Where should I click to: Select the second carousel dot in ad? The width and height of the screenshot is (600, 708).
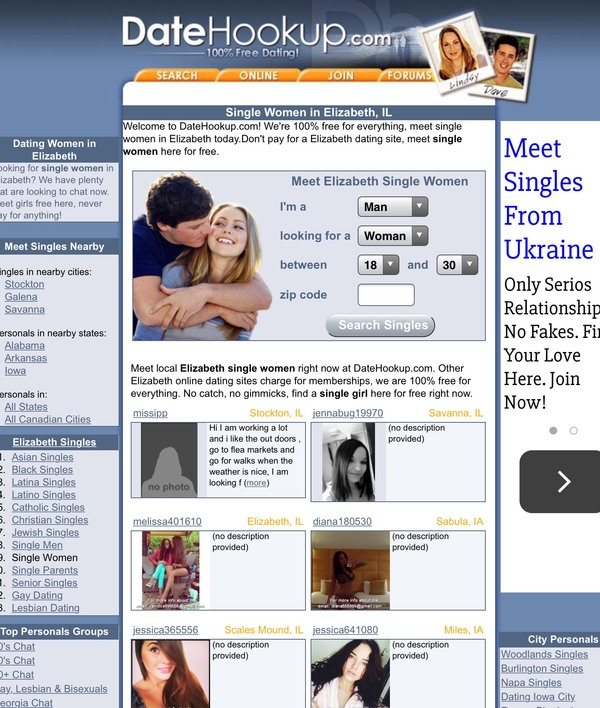(573, 430)
